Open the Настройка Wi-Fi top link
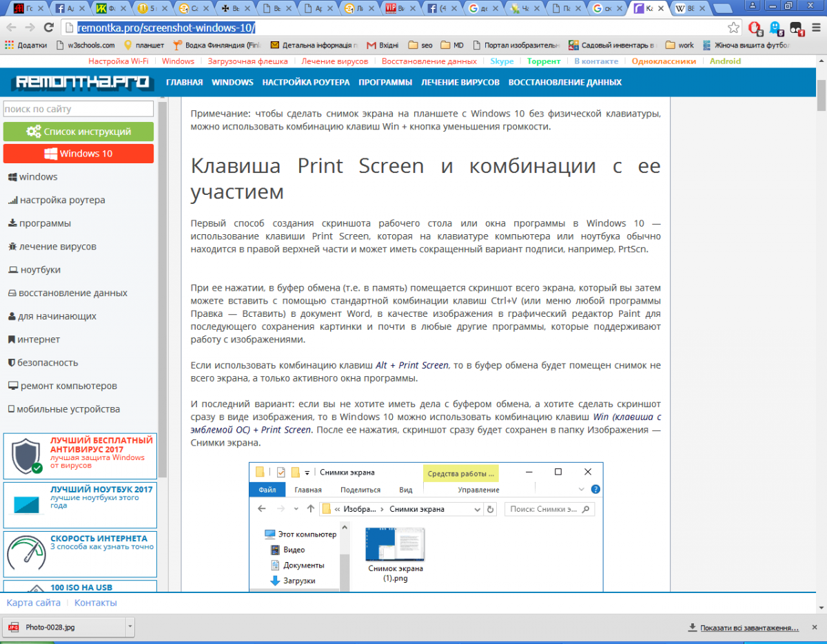827x644 pixels. pyautogui.click(x=118, y=61)
